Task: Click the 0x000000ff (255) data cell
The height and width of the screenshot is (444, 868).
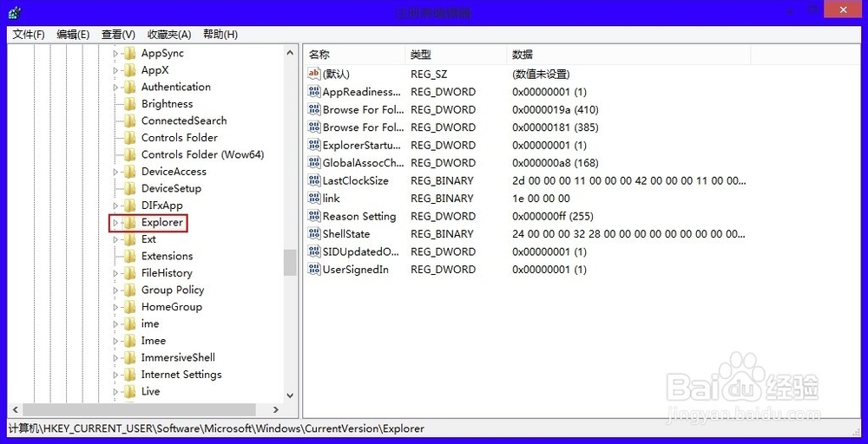Action: 552,216
